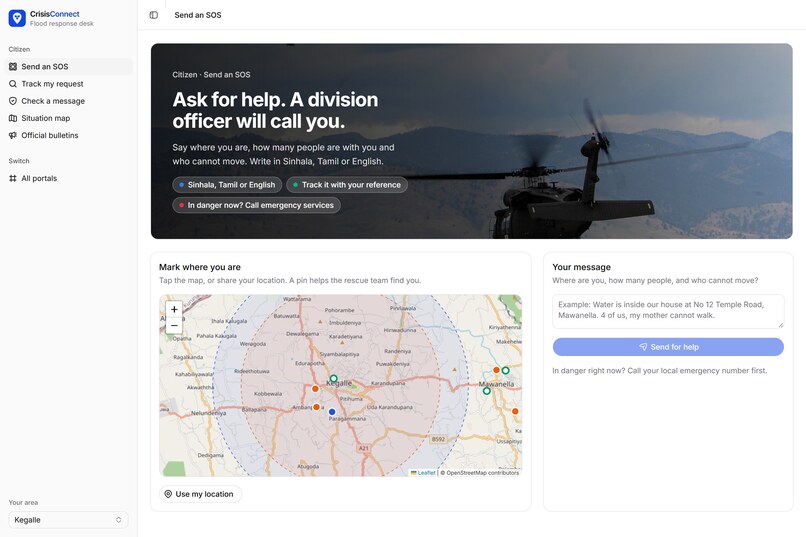
Task: Click Track it with your reference chip
Action: point(347,184)
